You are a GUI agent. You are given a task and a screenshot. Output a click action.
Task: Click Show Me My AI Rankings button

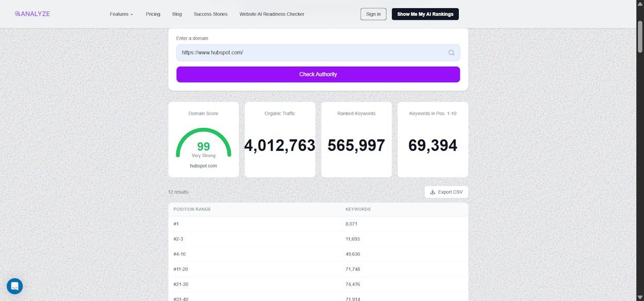point(425,14)
